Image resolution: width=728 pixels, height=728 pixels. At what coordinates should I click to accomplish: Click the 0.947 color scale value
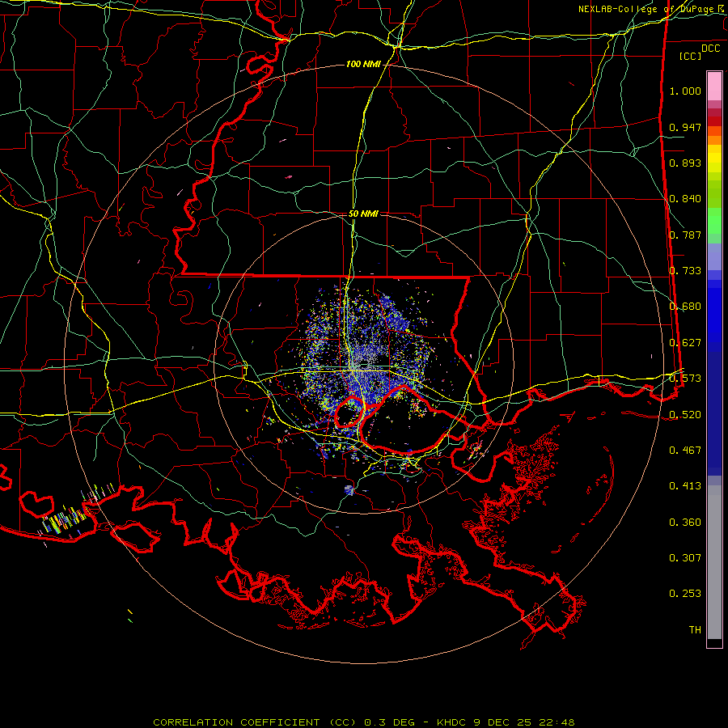(685, 127)
